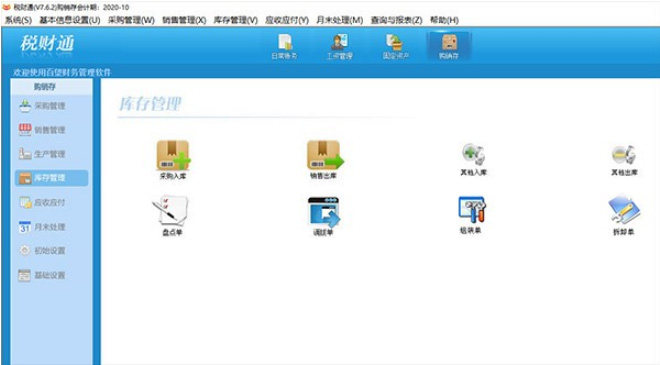Click the 其他入库 other inbound icon

point(474,159)
